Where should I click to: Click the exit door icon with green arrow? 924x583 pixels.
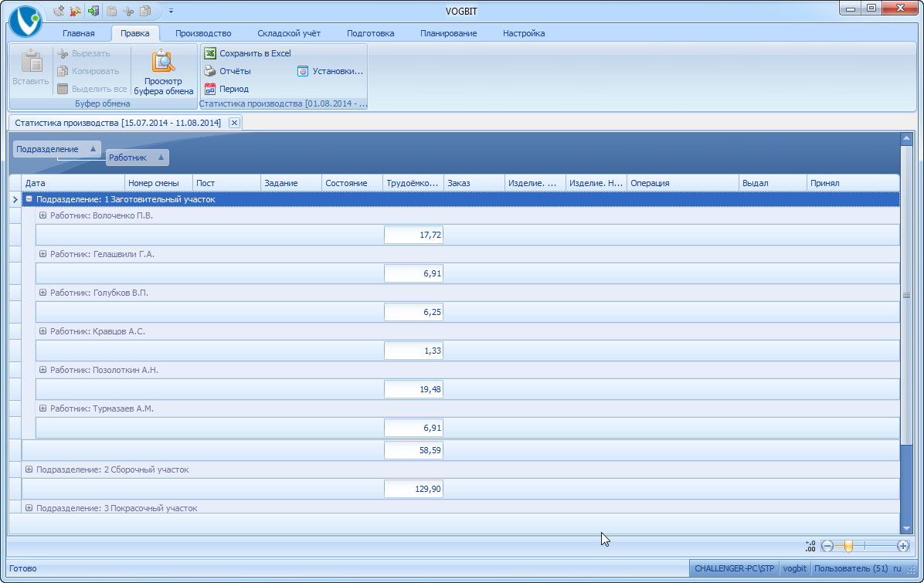pyautogui.click(x=93, y=11)
